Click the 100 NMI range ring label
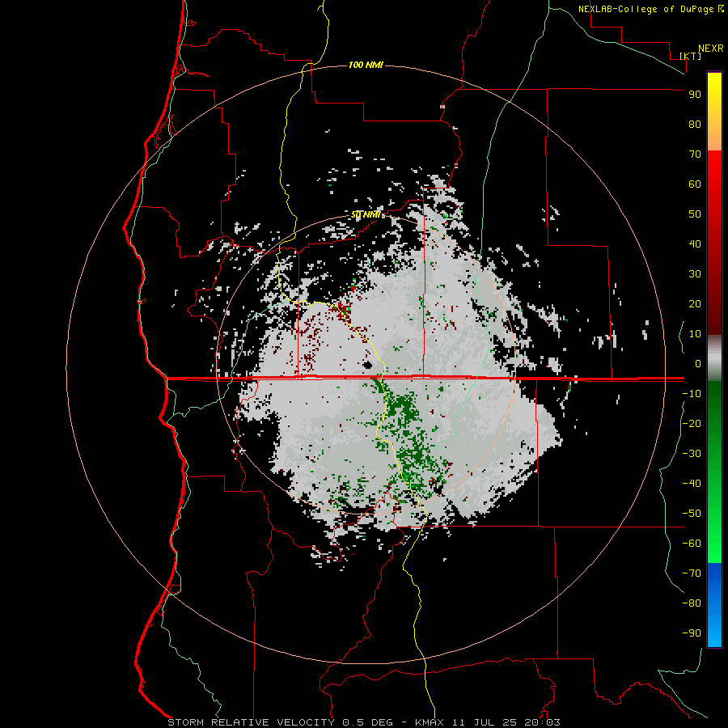The width and height of the screenshot is (728, 728). (366, 65)
